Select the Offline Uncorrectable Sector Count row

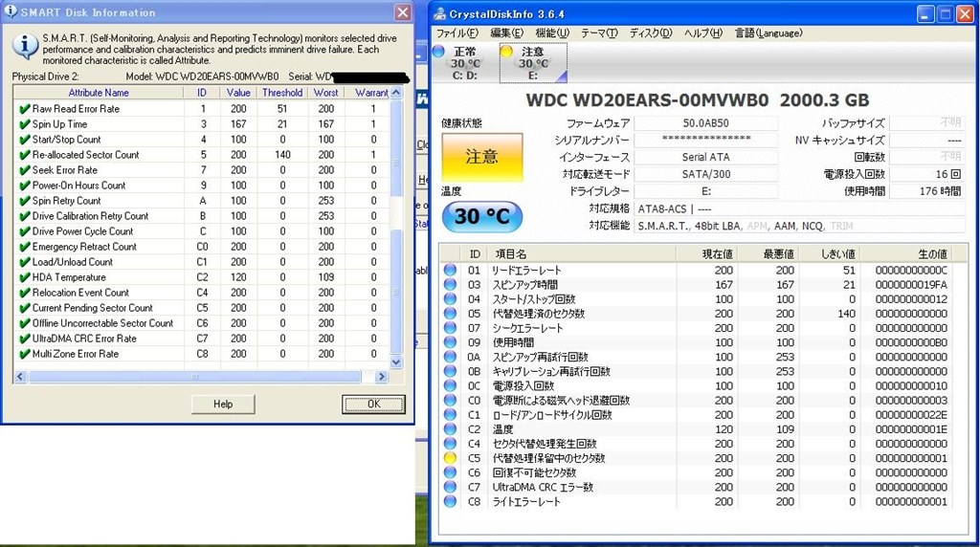click(x=201, y=323)
